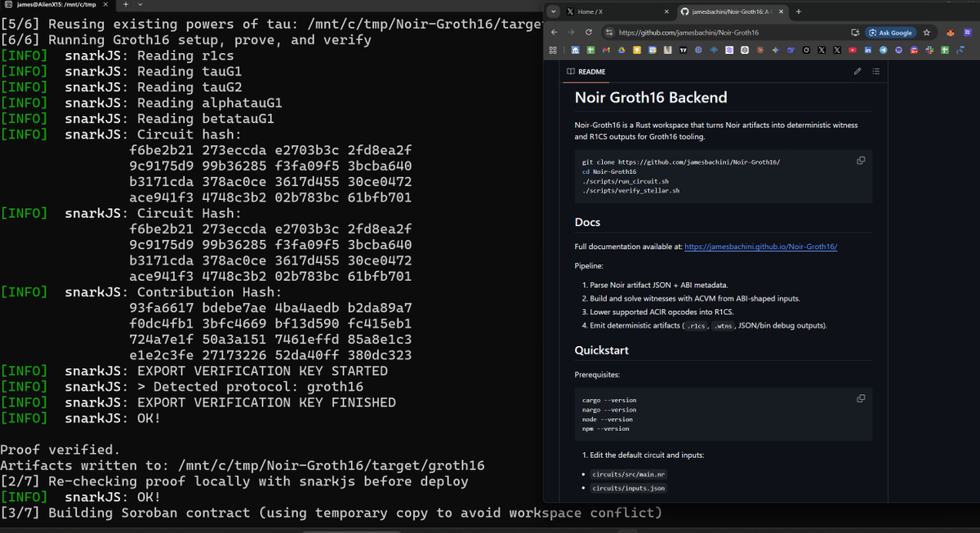980x533 pixels.
Task: Click circuits/src/main.nr in the bullet list
Action: [628, 473]
